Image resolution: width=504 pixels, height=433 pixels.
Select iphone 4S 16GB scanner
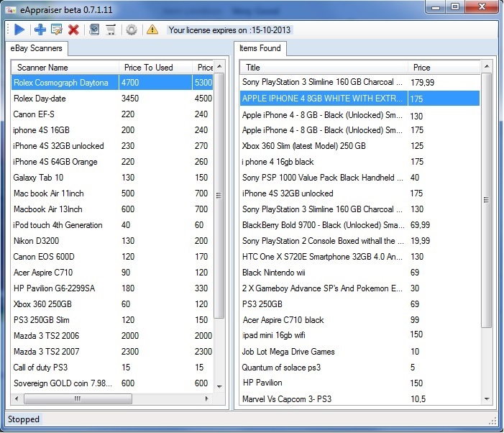[x=112, y=130]
